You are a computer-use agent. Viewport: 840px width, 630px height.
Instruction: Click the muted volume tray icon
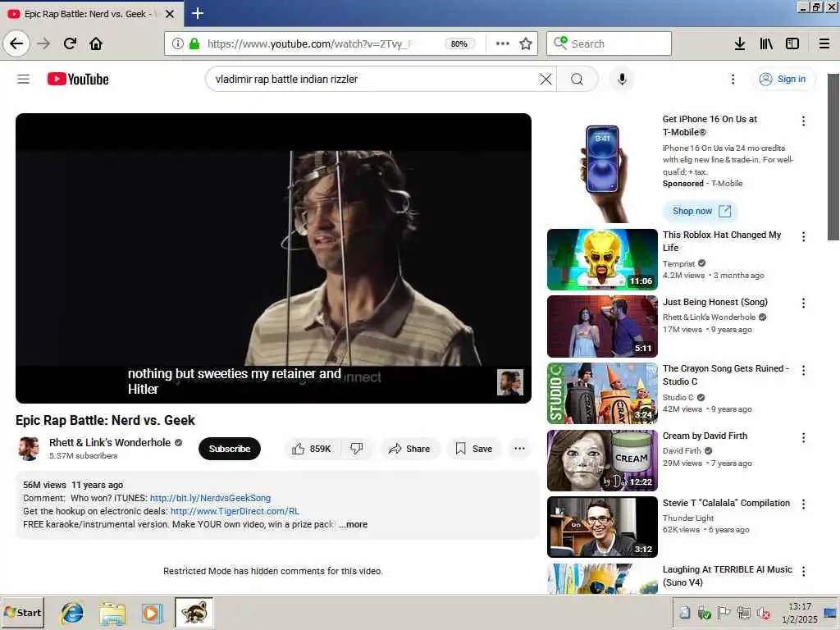click(x=763, y=613)
